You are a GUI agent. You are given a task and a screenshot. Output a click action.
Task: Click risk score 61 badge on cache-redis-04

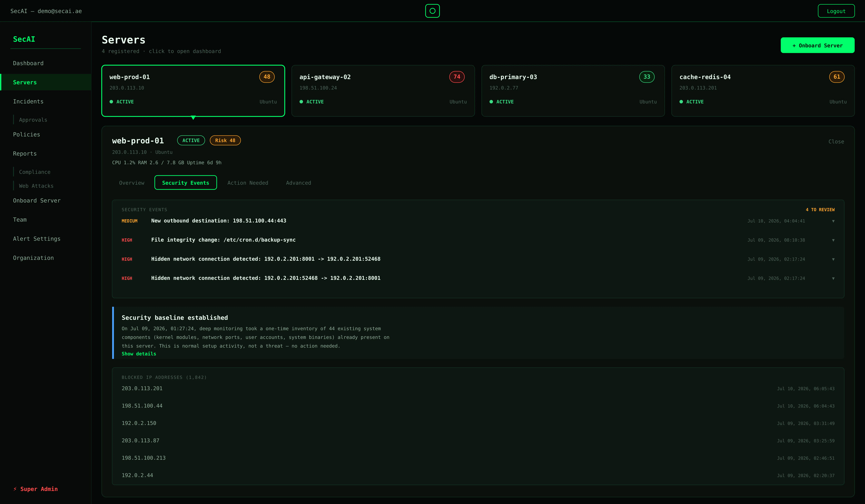(x=837, y=77)
